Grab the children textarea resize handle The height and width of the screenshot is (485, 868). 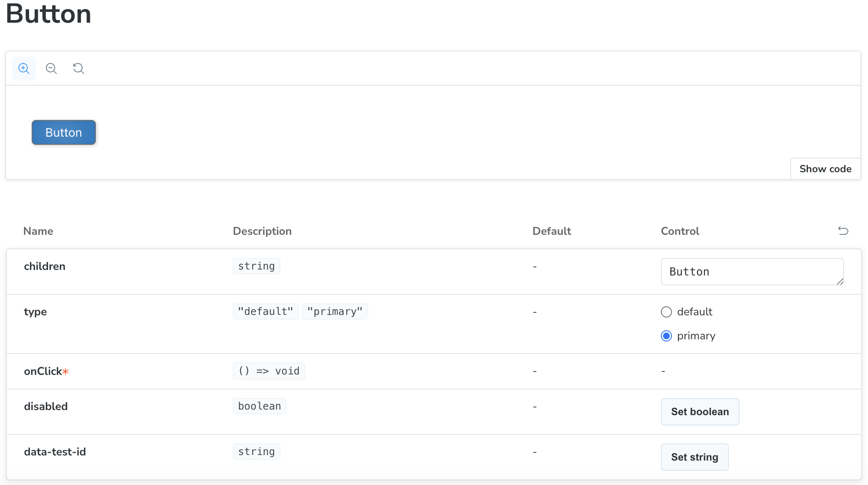(x=840, y=281)
